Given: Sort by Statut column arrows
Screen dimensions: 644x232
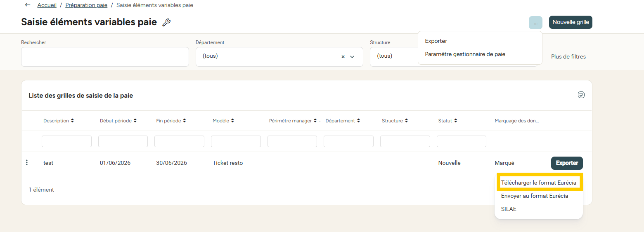Looking at the screenshot, I should pyautogui.click(x=456, y=121).
